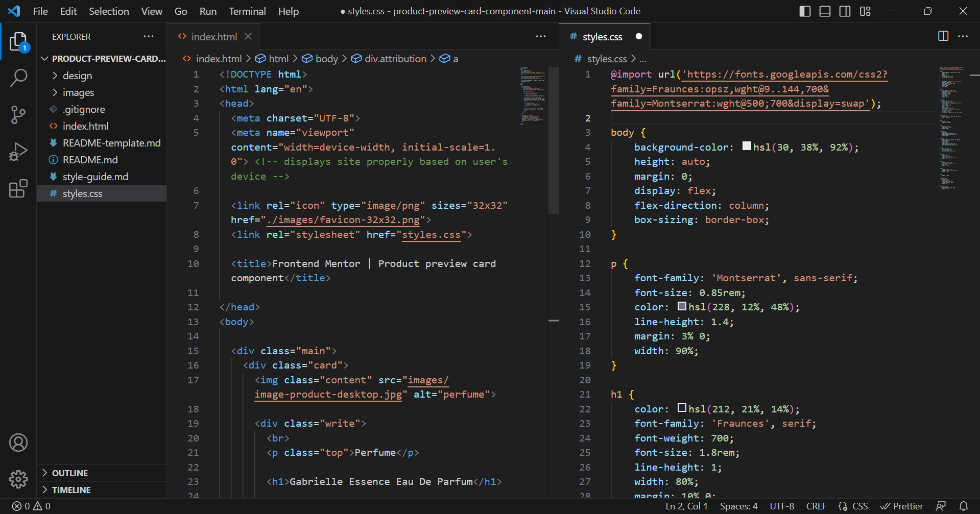Open the View menu

pyautogui.click(x=152, y=11)
